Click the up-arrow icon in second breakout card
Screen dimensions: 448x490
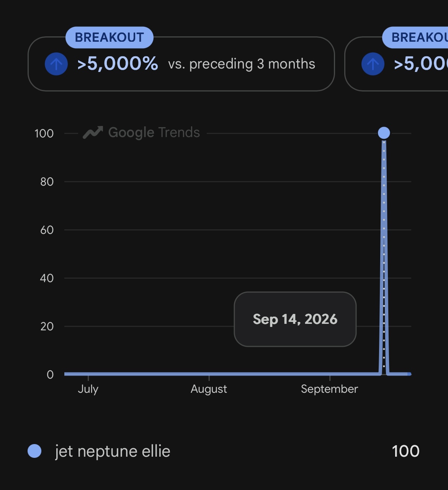pos(373,64)
